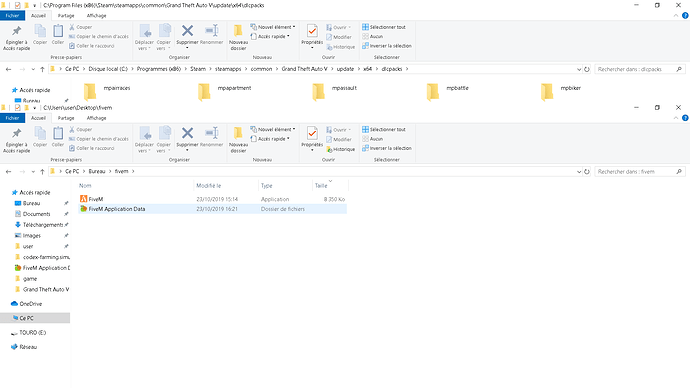The image size is (690, 388).
Task: Click Renommer in the fivem window ribbon
Action: point(211,136)
